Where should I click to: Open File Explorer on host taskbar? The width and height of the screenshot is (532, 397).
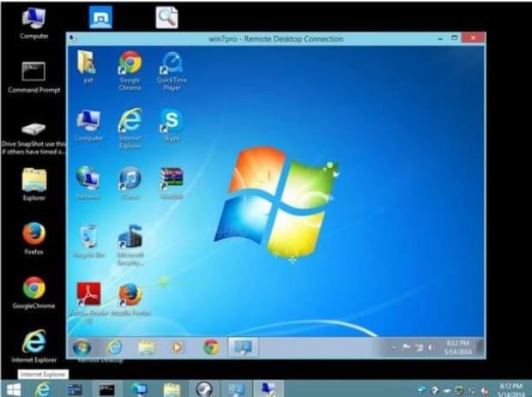pyautogui.click(x=172, y=389)
